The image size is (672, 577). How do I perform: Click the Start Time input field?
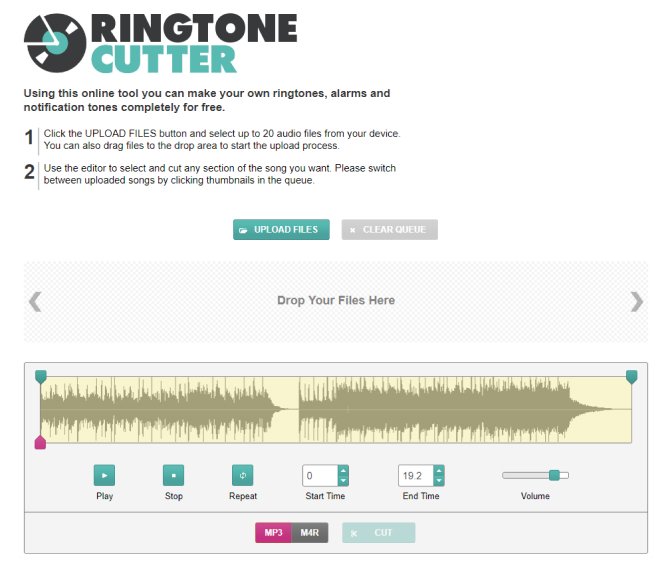(x=320, y=475)
